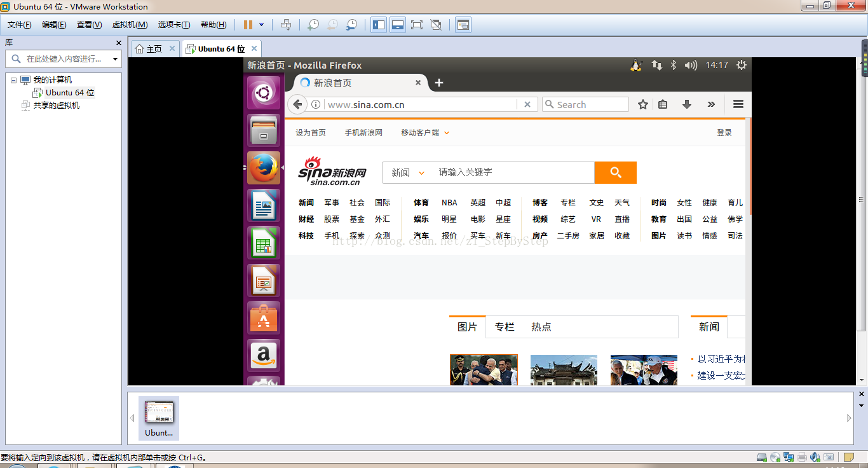Viewport: 868px width, 468px height.
Task: Open the 查看(V) menu
Action: [x=89, y=25]
